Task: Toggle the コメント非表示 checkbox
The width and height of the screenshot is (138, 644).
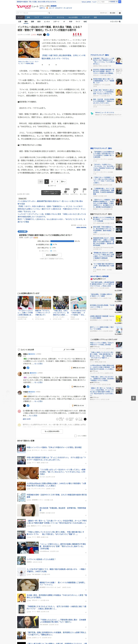Action: (75, 436)
